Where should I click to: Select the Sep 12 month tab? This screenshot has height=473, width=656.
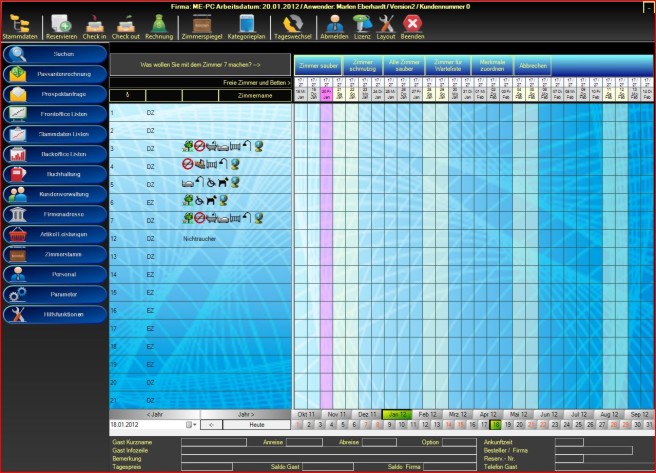tap(639, 414)
